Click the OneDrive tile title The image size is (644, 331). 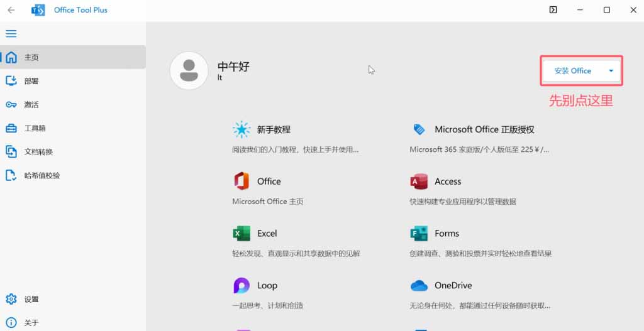coord(453,286)
